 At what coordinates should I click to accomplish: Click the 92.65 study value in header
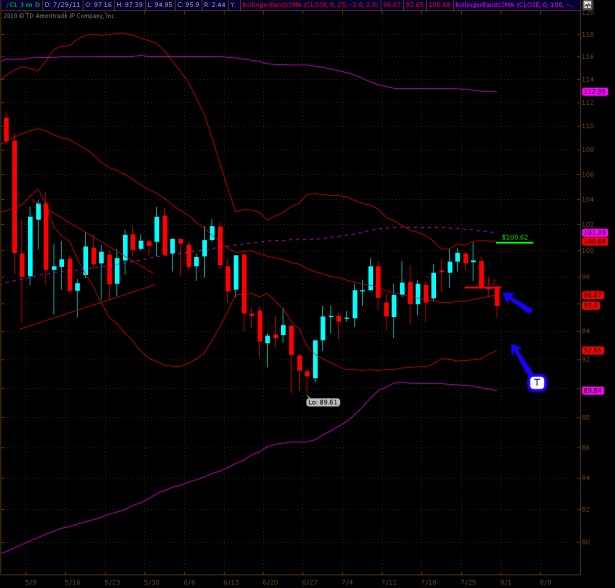pos(415,5)
